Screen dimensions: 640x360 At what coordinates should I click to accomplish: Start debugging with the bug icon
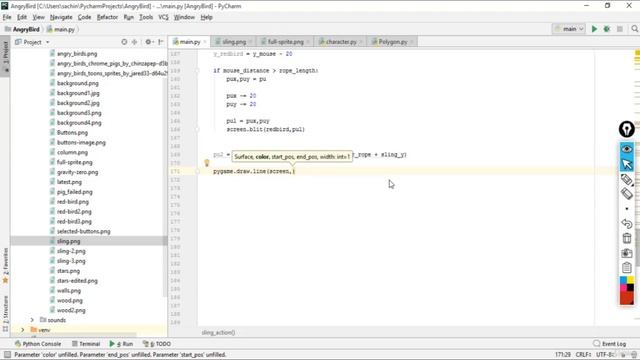click(x=607, y=29)
